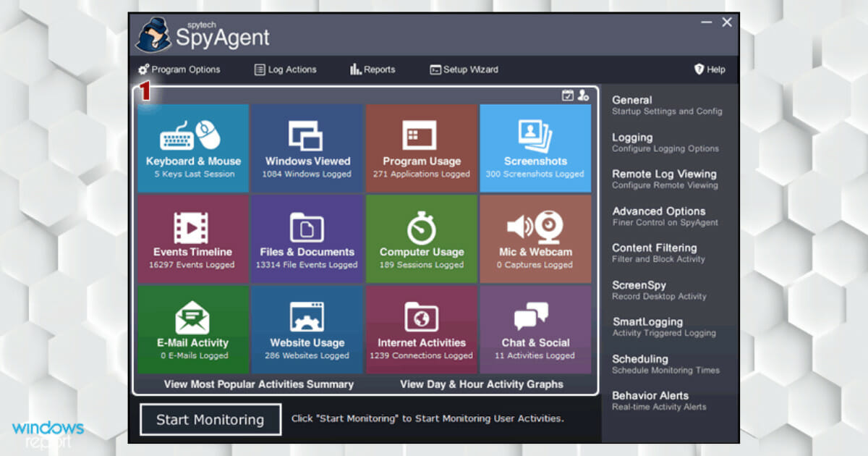Open SmartLogging settings
This screenshot has height=456, width=868.
pos(664,327)
